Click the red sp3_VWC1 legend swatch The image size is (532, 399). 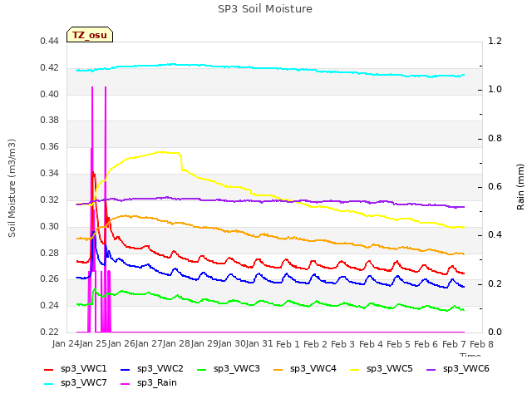point(49,369)
